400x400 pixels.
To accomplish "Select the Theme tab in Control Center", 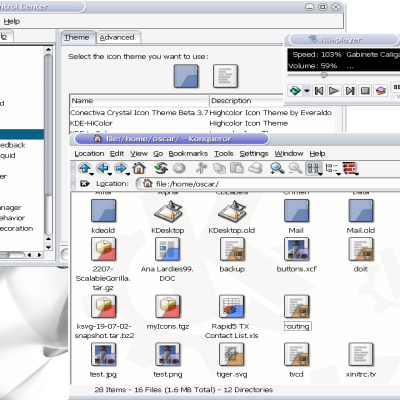I will click(x=77, y=37).
